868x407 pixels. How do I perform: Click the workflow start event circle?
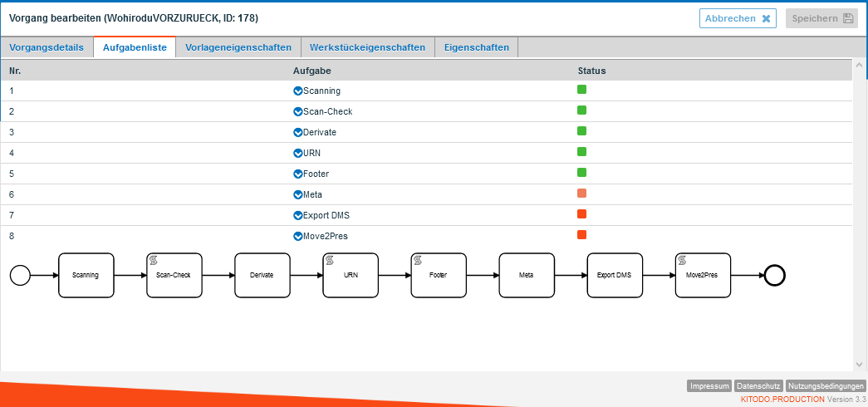coord(20,275)
